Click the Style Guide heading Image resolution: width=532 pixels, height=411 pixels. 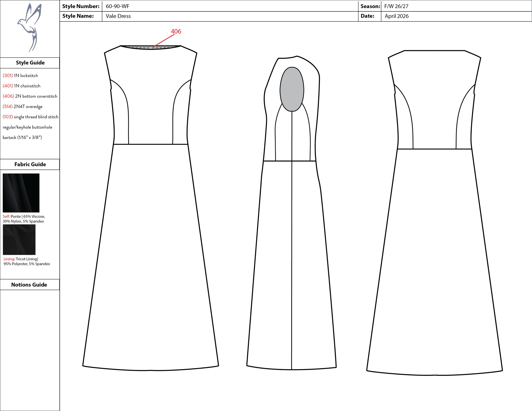tap(30, 63)
